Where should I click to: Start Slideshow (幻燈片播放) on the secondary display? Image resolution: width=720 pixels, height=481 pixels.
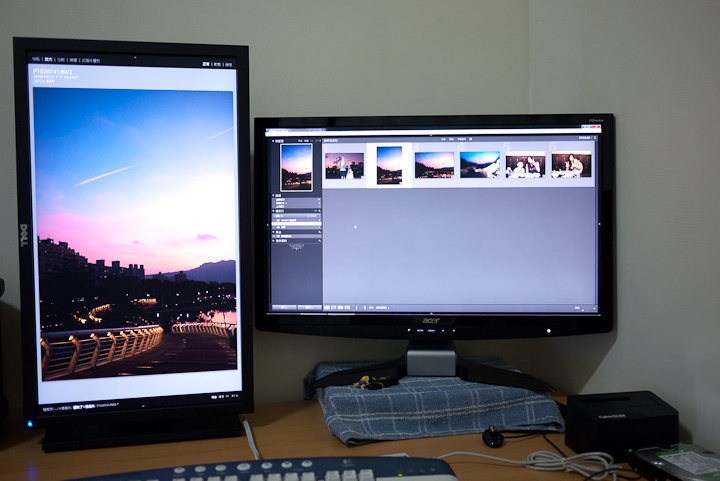tap(91, 61)
